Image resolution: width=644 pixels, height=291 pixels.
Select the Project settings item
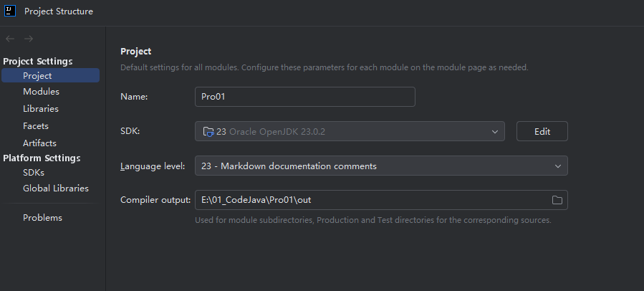tap(51, 76)
